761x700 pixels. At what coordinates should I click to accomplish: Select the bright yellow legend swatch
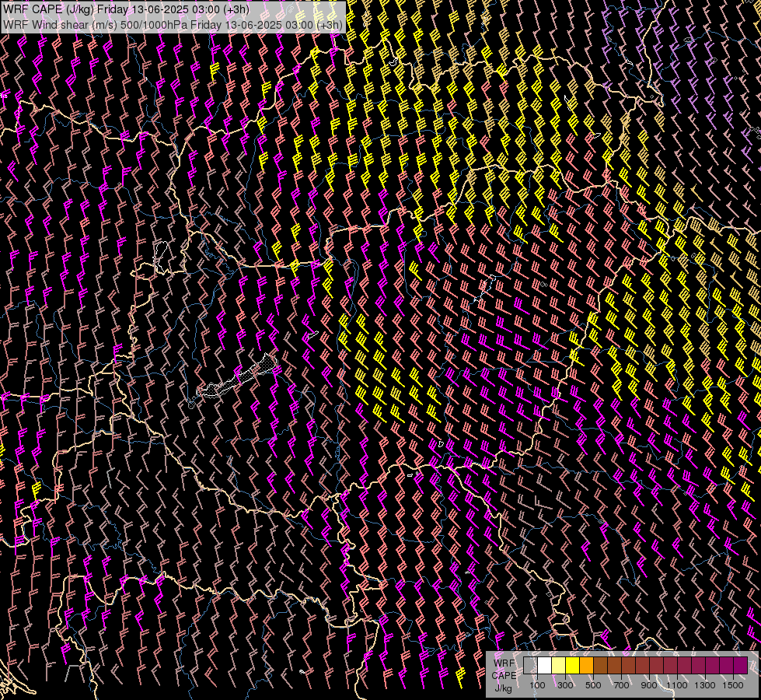[573, 665]
